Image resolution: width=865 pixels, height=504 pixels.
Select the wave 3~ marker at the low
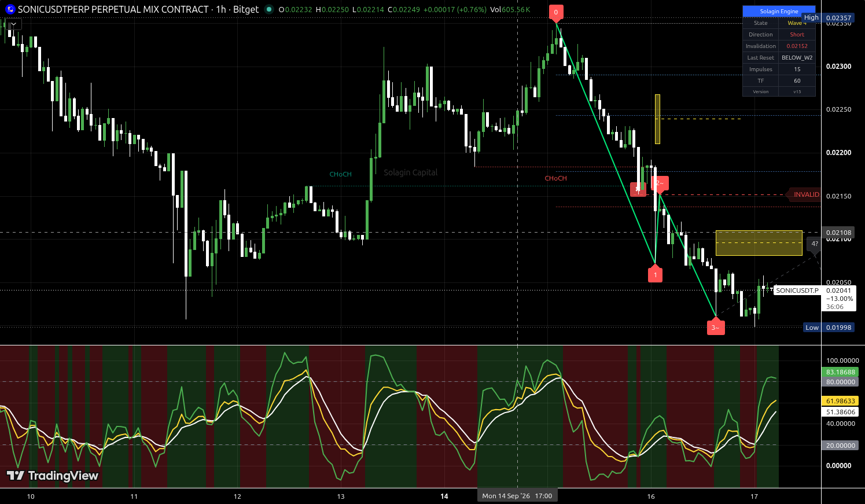(716, 326)
